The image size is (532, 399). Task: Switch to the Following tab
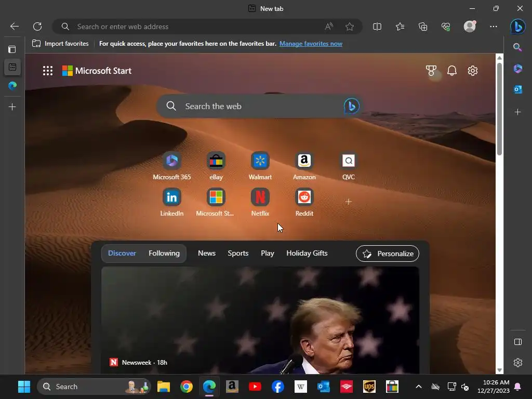[164, 254]
